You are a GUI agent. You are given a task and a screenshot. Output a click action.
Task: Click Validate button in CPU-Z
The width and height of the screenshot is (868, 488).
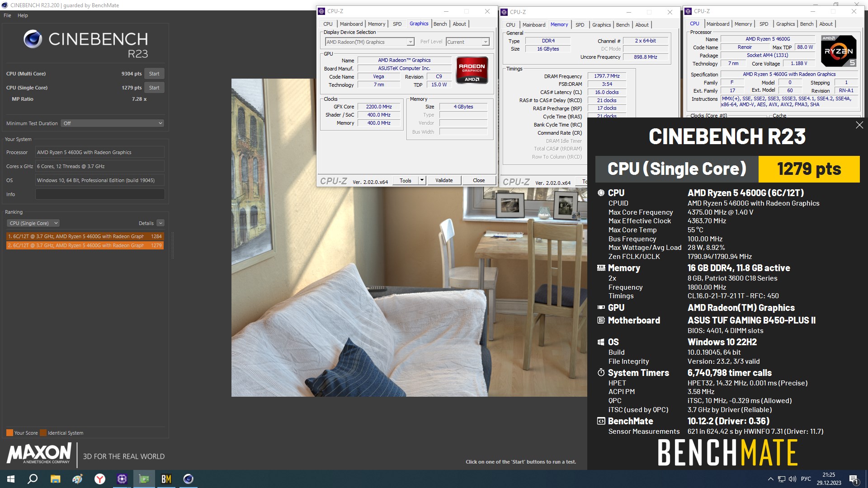point(444,180)
